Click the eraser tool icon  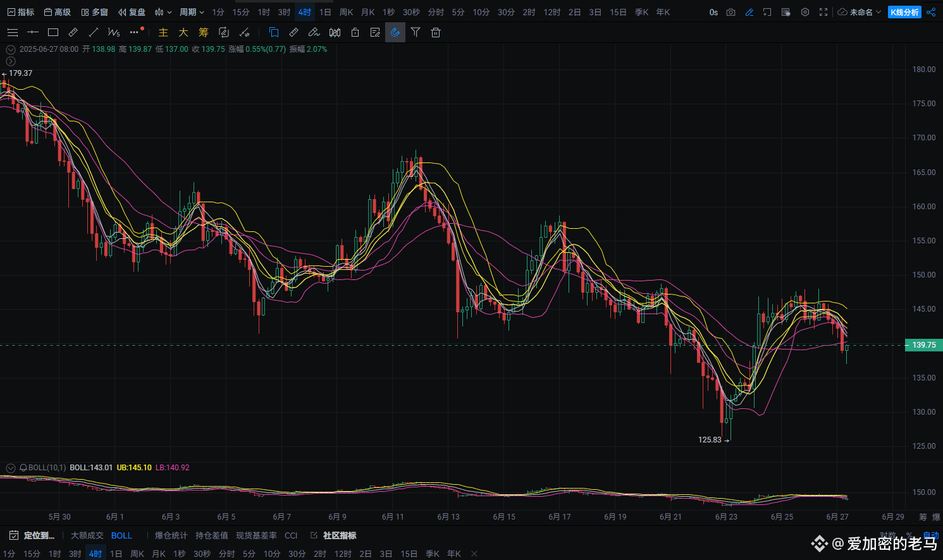click(314, 32)
